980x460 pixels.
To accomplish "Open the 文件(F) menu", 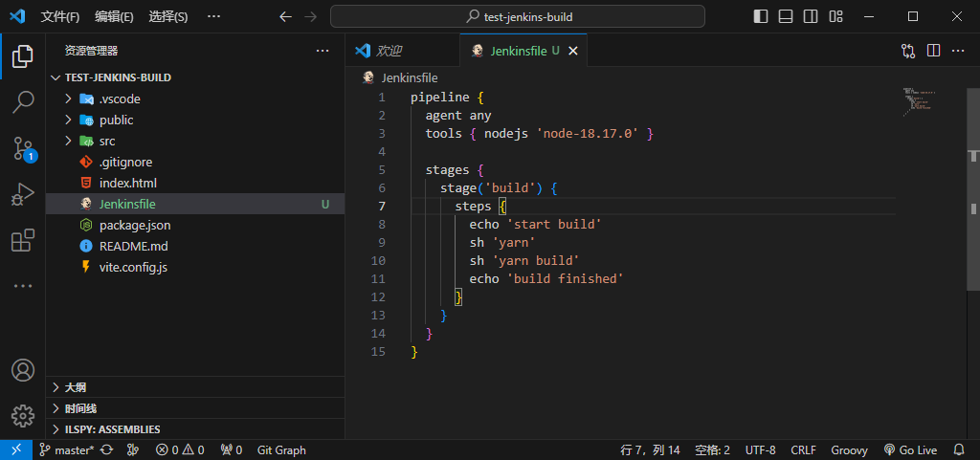I will (60, 17).
